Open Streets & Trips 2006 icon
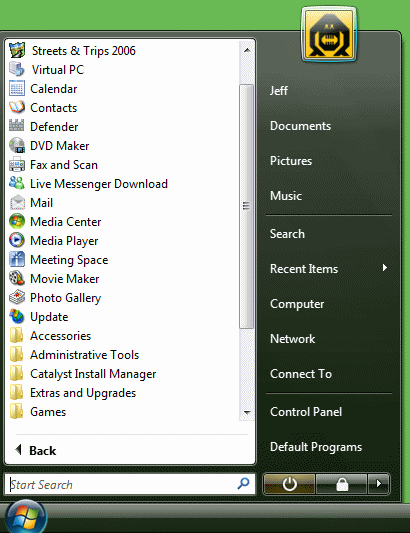This screenshot has width=410, height=533. point(17,50)
